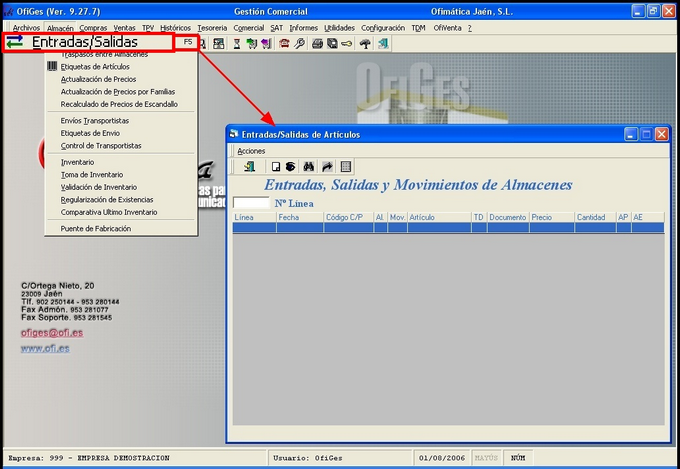
Task: Click the Fecha column header
Action: [x=300, y=217]
